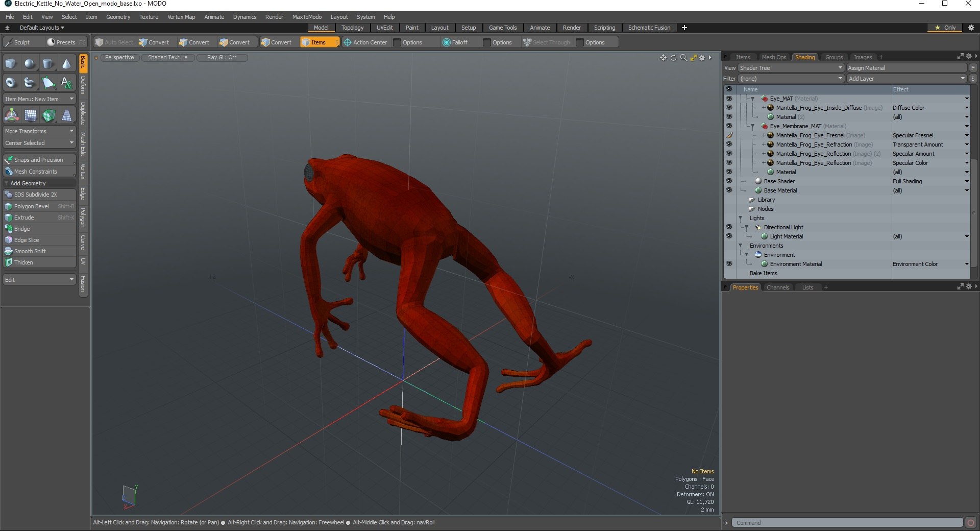Click the Assign Material button

(x=906, y=68)
